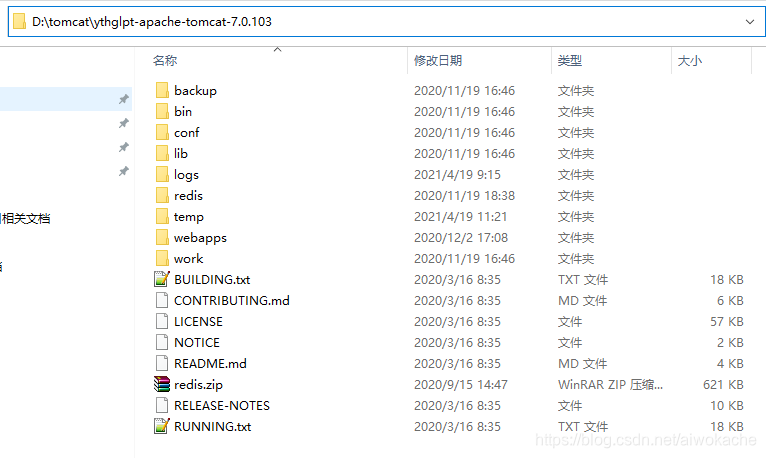Viewport: 766px width, 458px height.
Task: Click the LICENSE file icon
Action: (x=162, y=321)
